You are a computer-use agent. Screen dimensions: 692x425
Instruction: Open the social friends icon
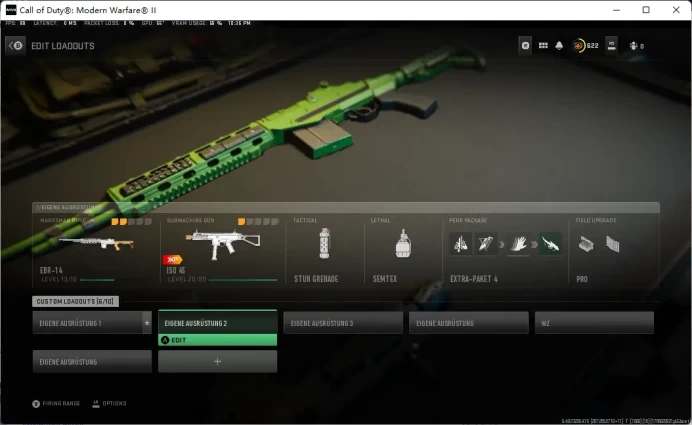(634, 46)
